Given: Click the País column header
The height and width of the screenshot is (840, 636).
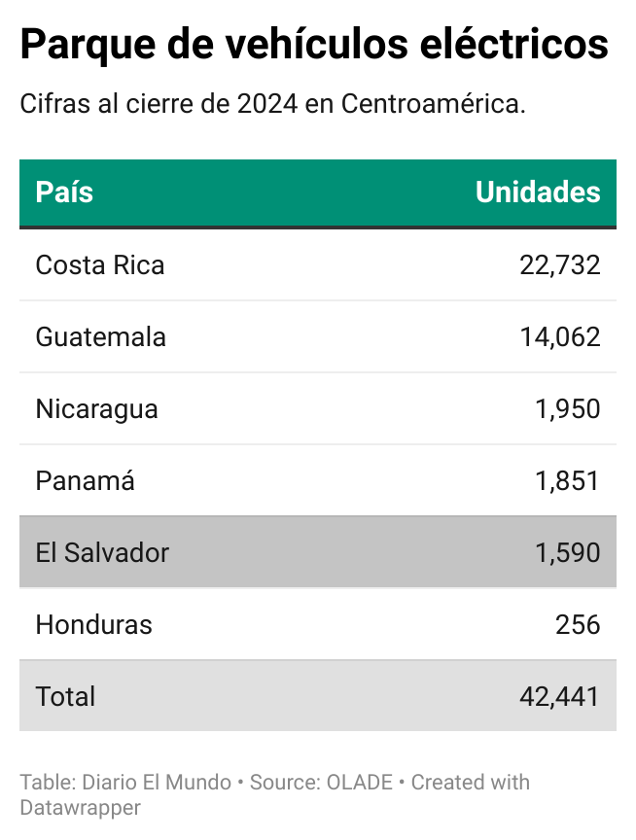Looking at the screenshot, I should (64, 192).
